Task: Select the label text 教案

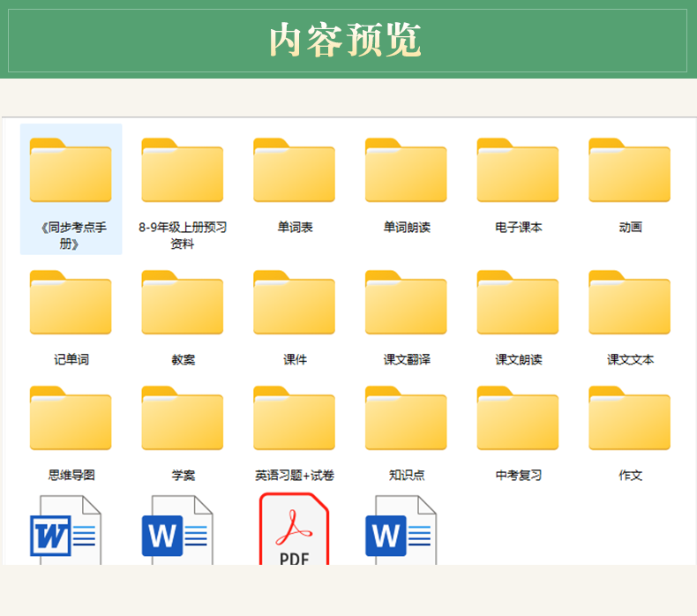Action: [184, 359]
